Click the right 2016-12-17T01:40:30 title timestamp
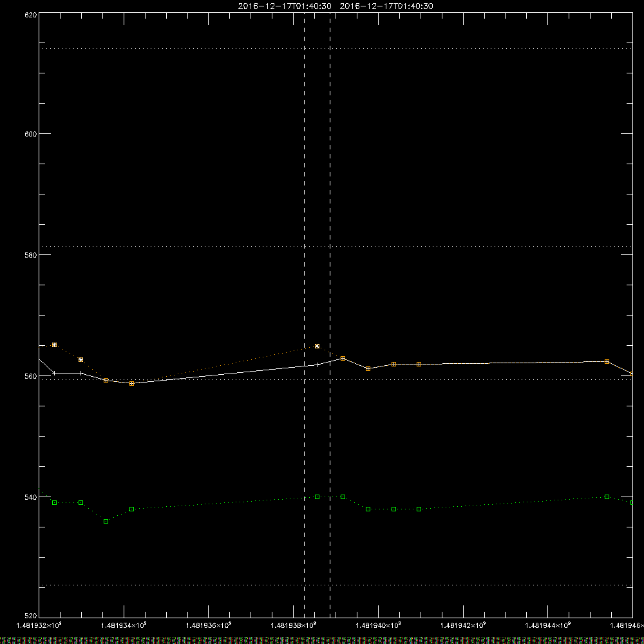This screenshot has height=644, width=644. (x=386, y=6)
